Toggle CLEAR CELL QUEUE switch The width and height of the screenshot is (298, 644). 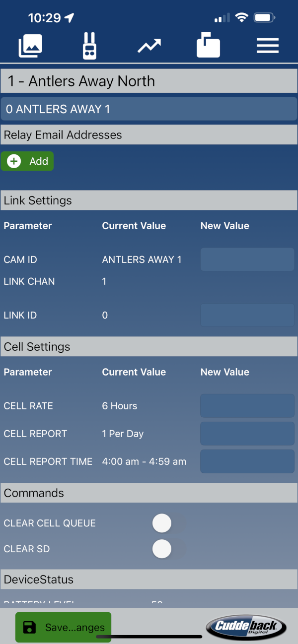pos(169,523)
